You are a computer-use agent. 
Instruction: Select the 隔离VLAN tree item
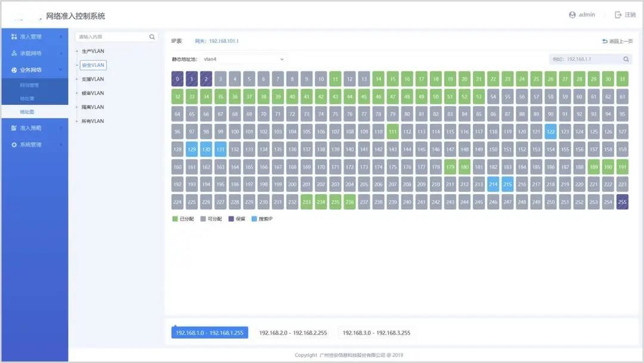(92, 107)
